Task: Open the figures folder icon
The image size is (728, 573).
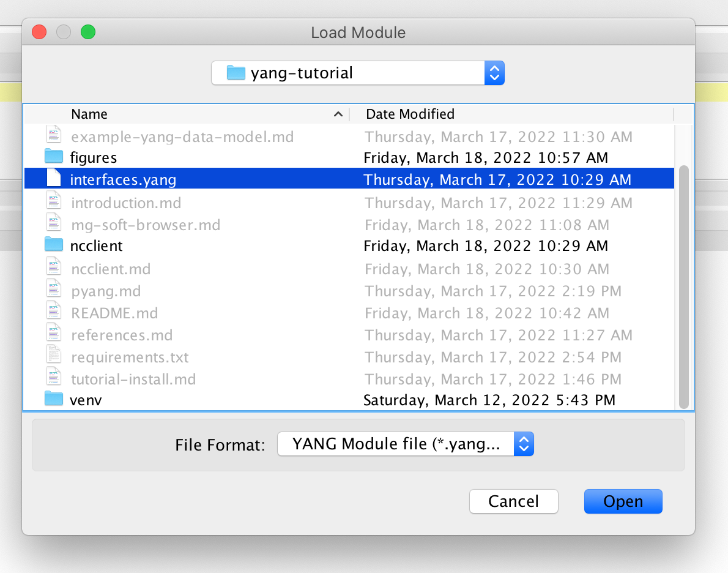Action: pyautogui.click(x=54, y=157)
